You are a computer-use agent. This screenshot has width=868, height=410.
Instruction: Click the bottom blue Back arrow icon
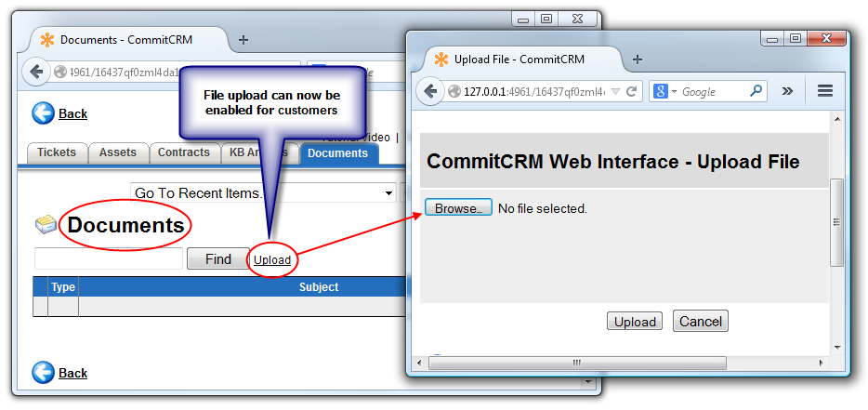click(x=43, y=373)
